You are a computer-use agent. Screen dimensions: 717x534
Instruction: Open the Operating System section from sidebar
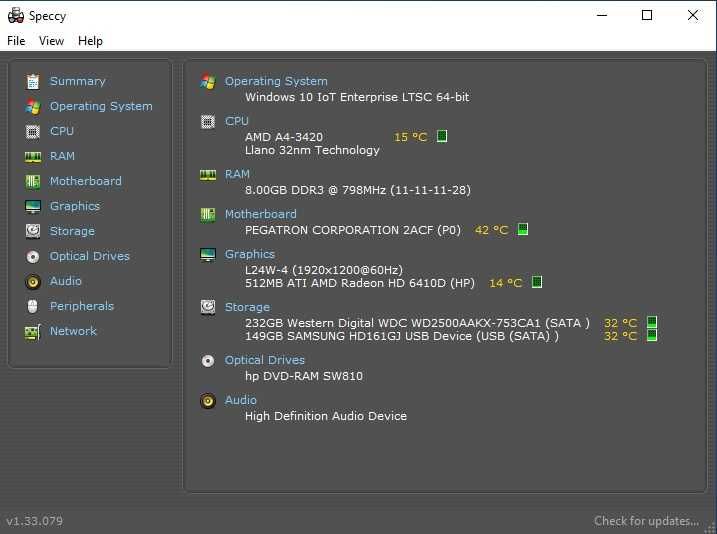101,107
